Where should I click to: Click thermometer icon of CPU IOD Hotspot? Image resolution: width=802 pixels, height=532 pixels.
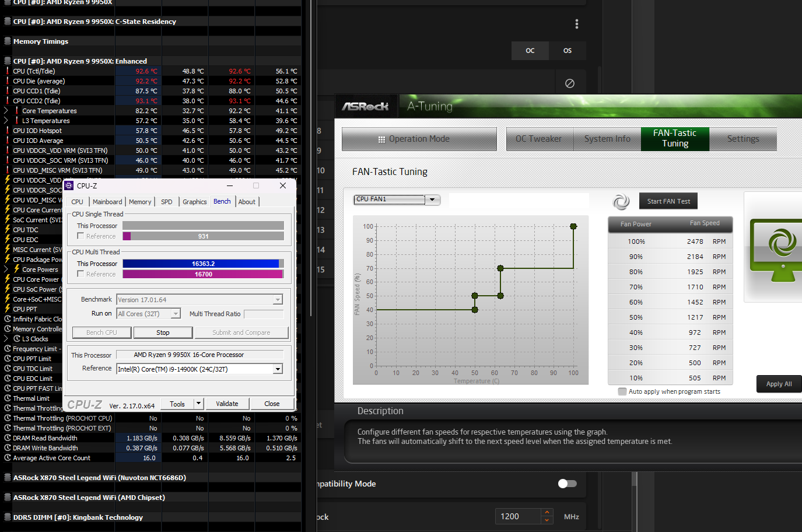(x=8, y=131)
